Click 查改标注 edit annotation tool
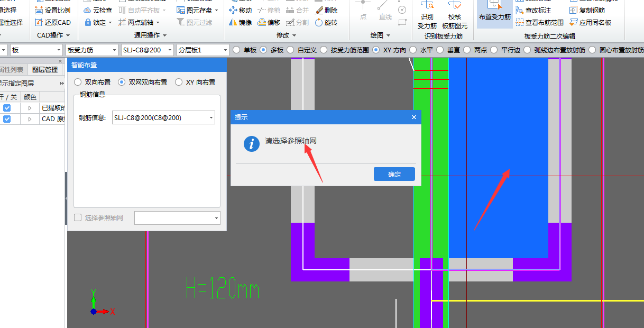Screen dimensions: 644x328 coord(534,10)
